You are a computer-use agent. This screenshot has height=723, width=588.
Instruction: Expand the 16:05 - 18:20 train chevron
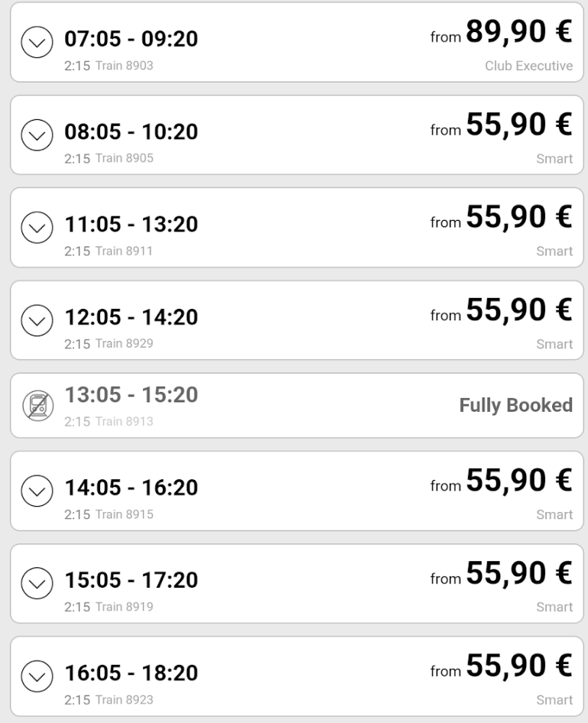point(37,677)
